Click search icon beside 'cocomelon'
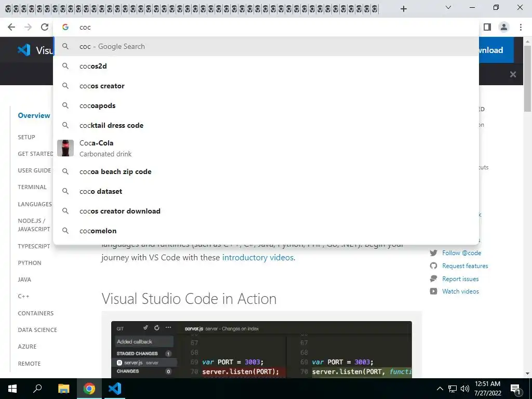This screenshot has width=532, height=399. coord(65,231)
